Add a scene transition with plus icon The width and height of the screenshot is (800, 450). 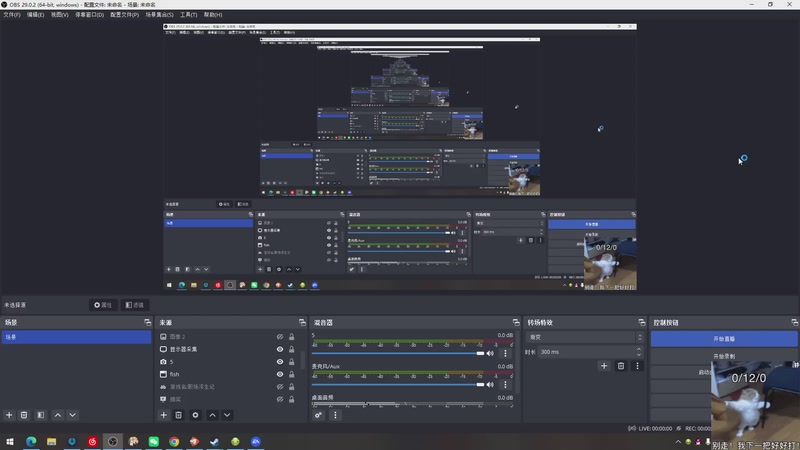[x=604, y=366]
